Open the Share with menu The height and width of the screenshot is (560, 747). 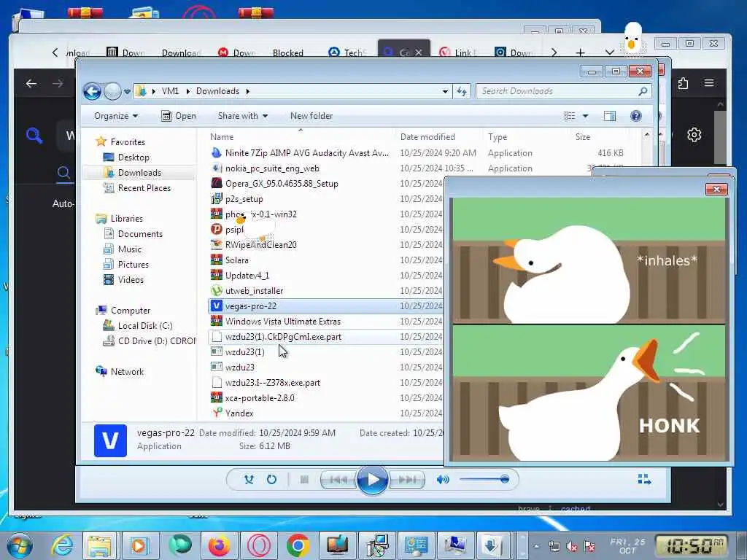[x=242, y=116]
